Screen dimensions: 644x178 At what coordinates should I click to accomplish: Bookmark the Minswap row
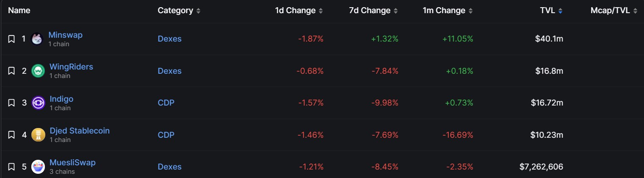tap(11, 39)
